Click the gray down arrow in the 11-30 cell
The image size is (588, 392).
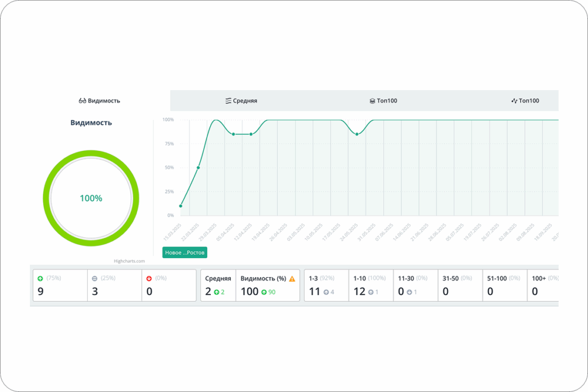[x=409, y=292]
